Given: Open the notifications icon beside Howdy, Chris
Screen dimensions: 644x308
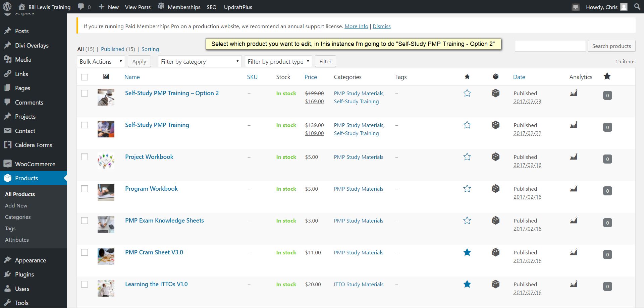Looking at the screenshot, I should [x=576, y=7].
